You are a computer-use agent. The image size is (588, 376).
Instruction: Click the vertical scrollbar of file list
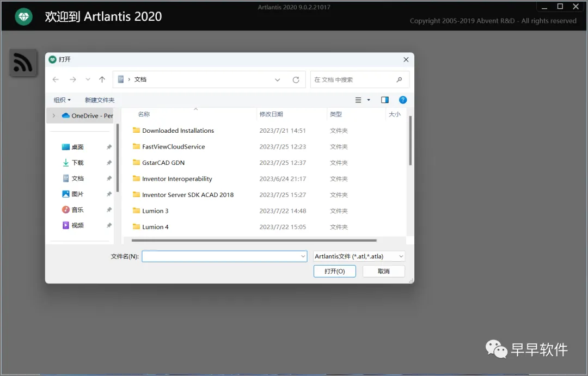(411, 140)
